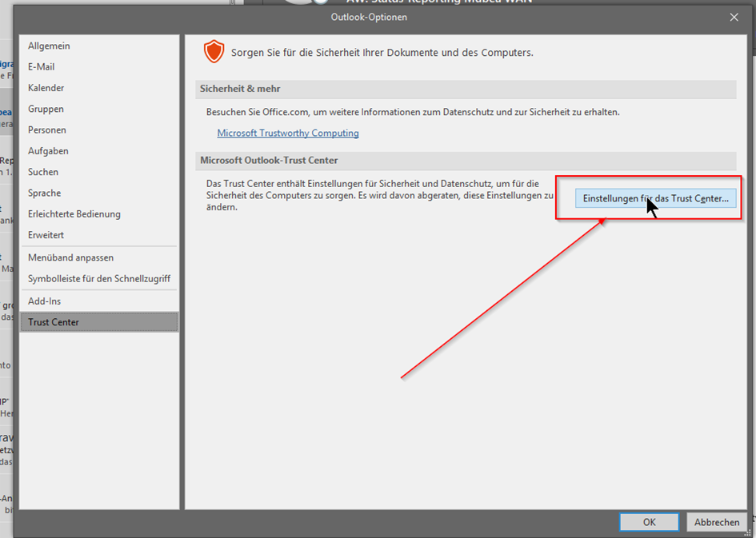This screenshot has width=756, height=538.
Task: Click the Microsoft Outlook-Trust Center header
Action: 466,161
